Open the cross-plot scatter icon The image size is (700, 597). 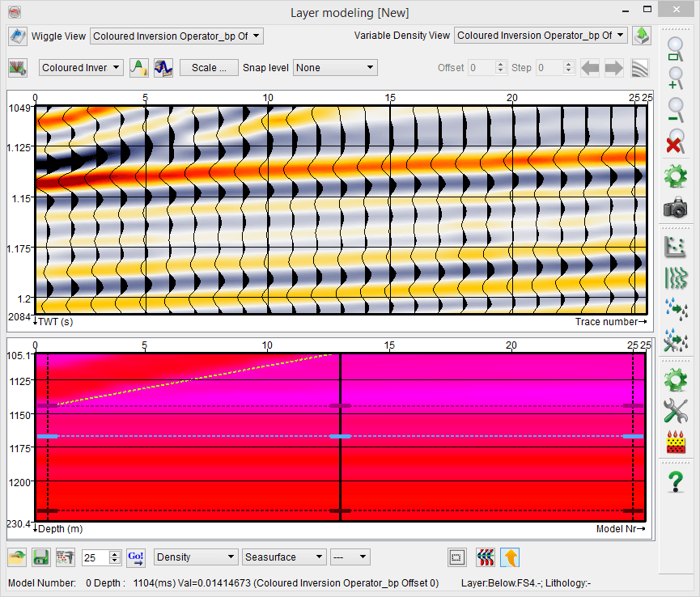click(x=674, y=246)
